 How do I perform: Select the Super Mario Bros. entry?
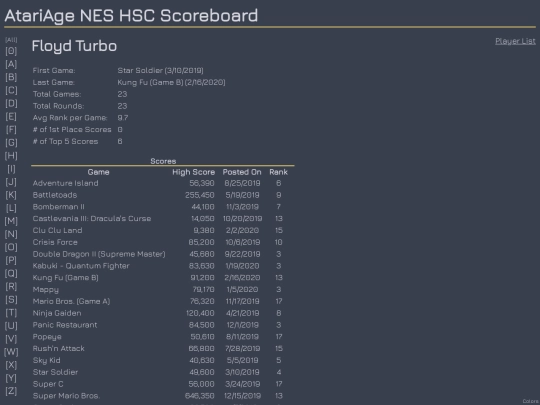click(66, 396)
